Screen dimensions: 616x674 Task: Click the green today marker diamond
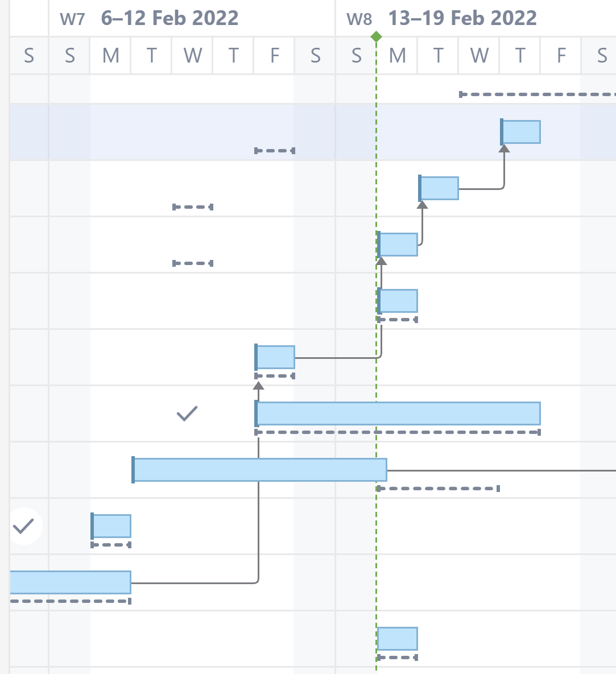[376, 36]
